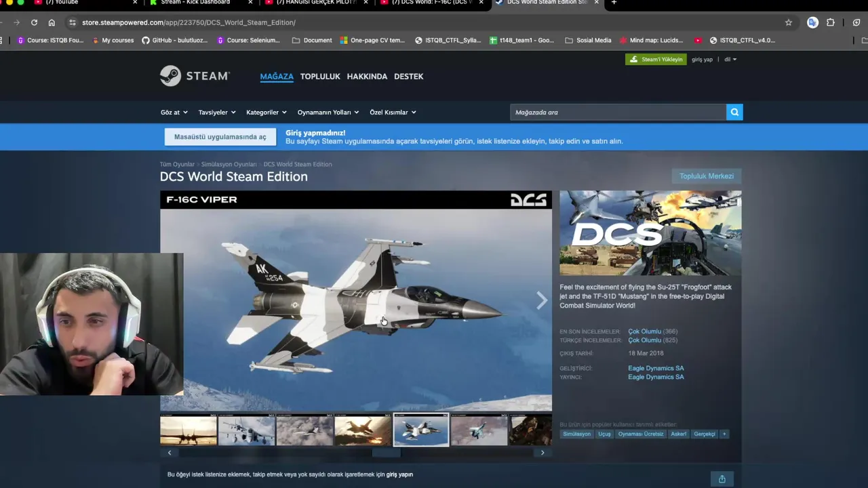This screenshot has width=868, height=488.
Task: Click the Steam logo in the header
Action: point(195,76)
